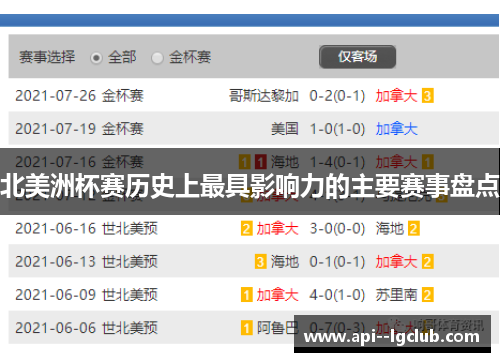The height and width of the screenshot is (362, 500).
Task: Click yellow card badge 2 after 海地 in 2021-06-16 row
Action: [414, 229]
